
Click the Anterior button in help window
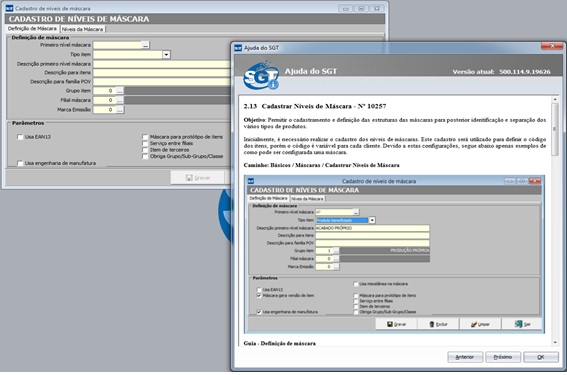pos(465,357)
